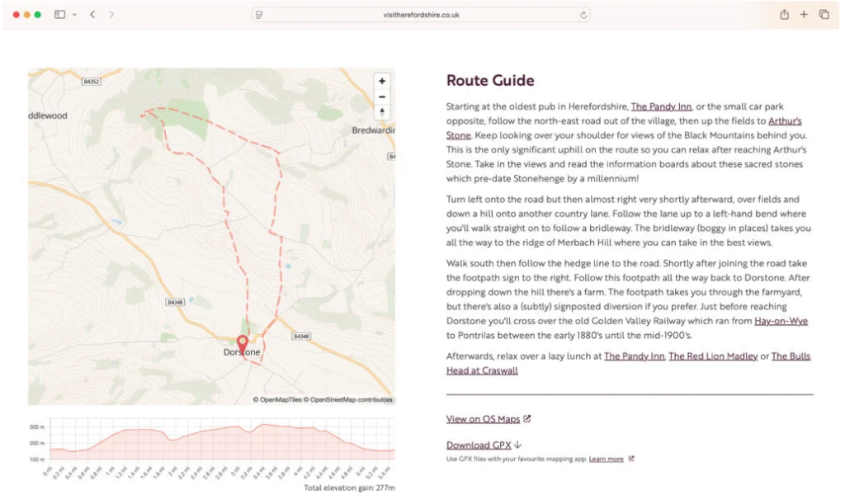Go back to the previous page

[x=92, y=15]
